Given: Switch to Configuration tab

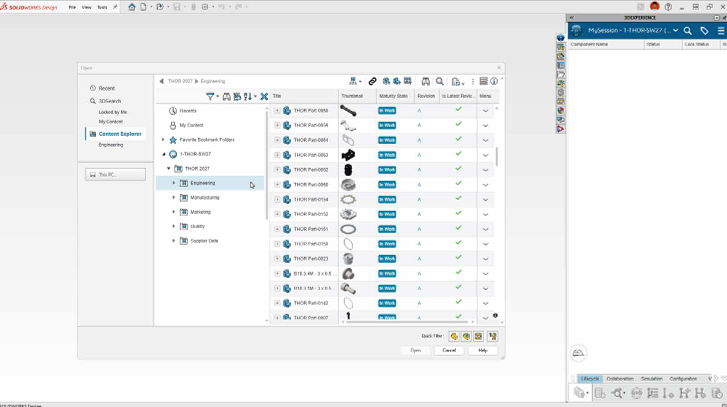Looking at the screenshot, I should click(683, 379).
